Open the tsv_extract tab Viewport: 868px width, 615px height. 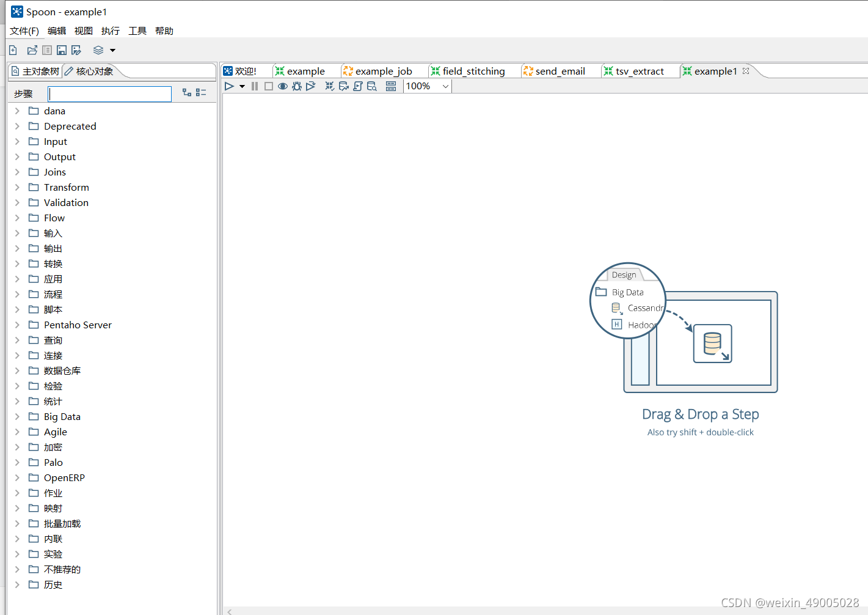[640, 72]
